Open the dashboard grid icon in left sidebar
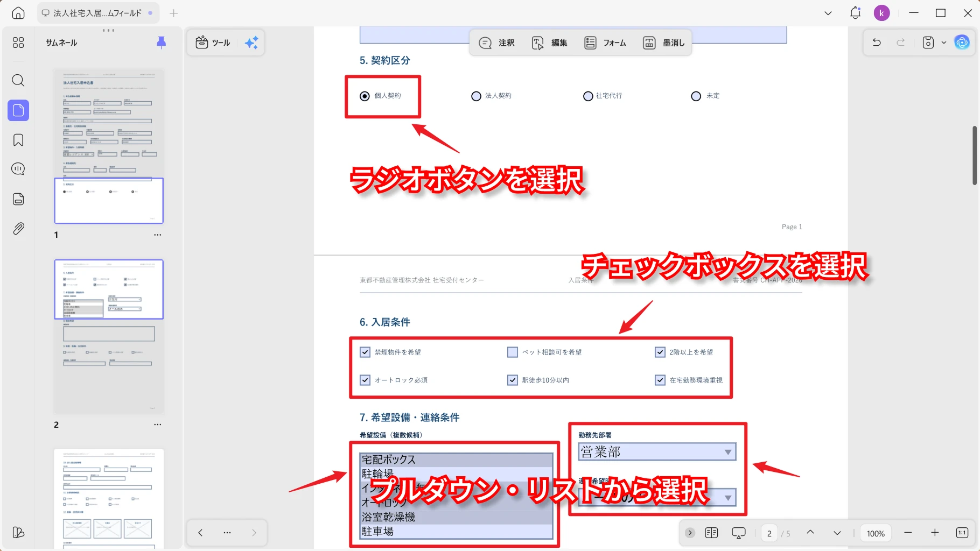Viewport: 980px width, 551px height. 18,43
